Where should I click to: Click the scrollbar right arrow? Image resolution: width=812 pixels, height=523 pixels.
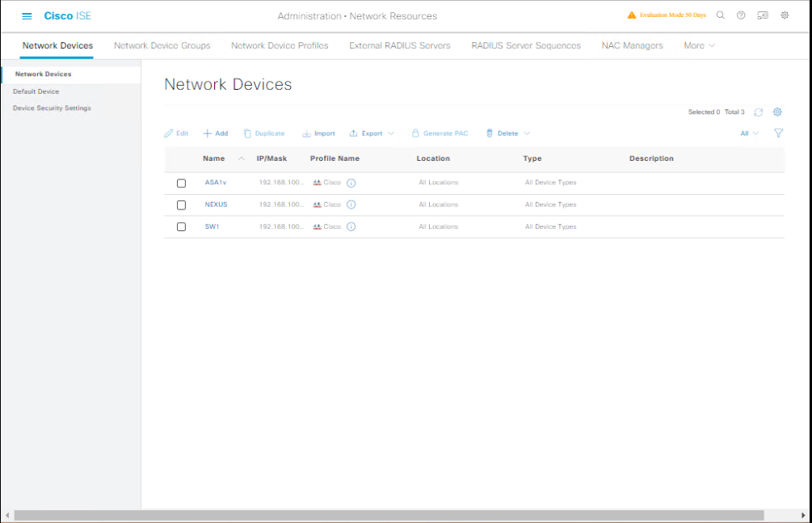tap(803, 515)
